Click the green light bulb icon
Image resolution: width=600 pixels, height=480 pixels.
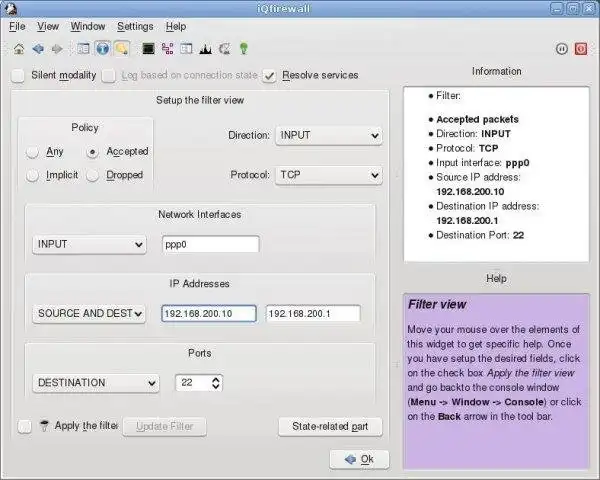click(243, 49)
